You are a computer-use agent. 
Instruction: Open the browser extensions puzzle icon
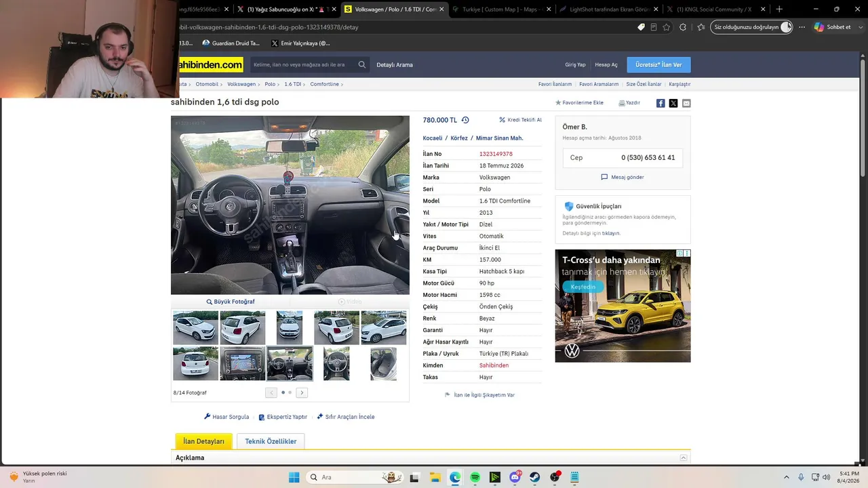tap(683, 27)
